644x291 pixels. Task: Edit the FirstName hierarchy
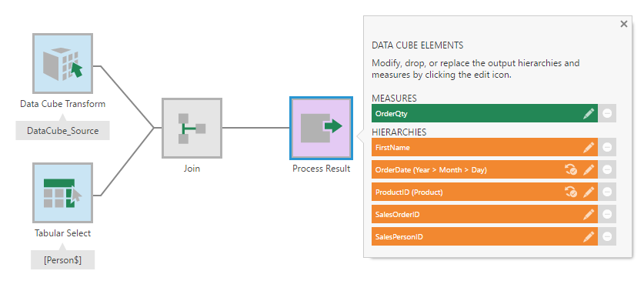[589, 147]
